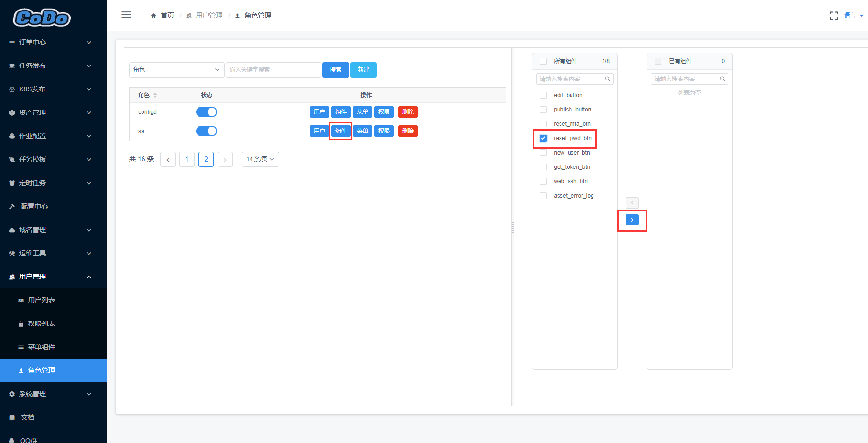Viewport: 868px width, 443px height.
Task: Check the edit_button checkbox
Action: [543, 95]
